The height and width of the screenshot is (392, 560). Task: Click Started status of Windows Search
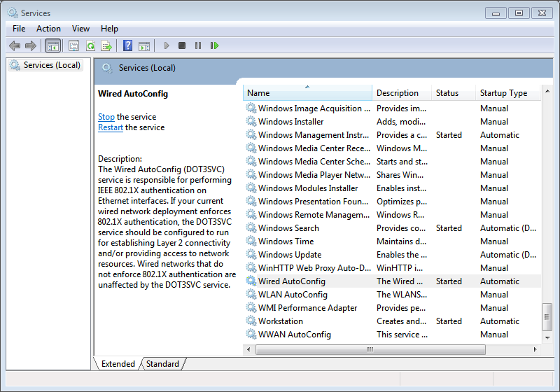(449, 227)
